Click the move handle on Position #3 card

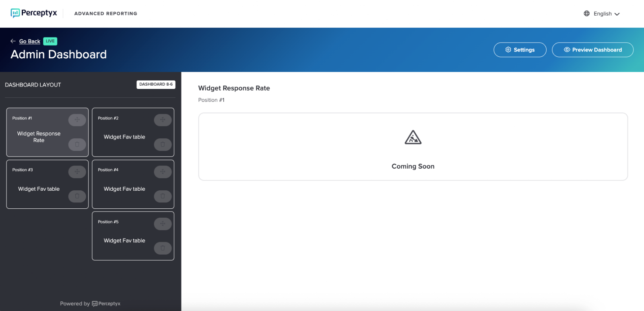pyautogui.click(x=77, y=172)
